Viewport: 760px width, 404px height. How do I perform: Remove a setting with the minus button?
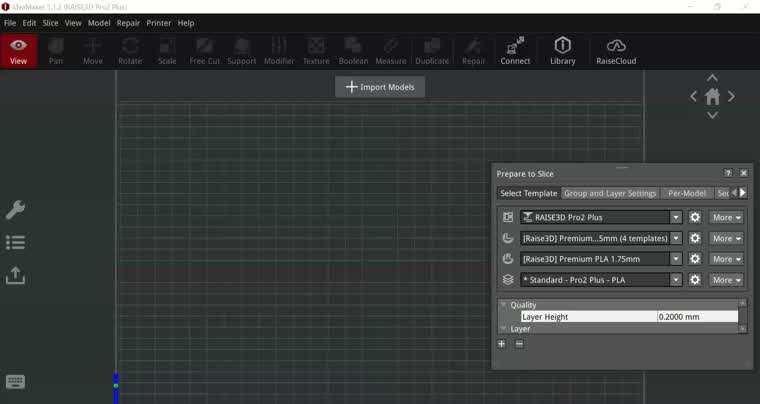coord(519,344)
